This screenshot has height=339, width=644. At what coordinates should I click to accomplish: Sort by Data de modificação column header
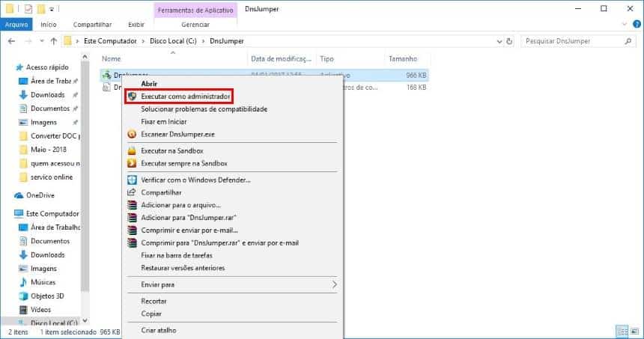point(281,59)
